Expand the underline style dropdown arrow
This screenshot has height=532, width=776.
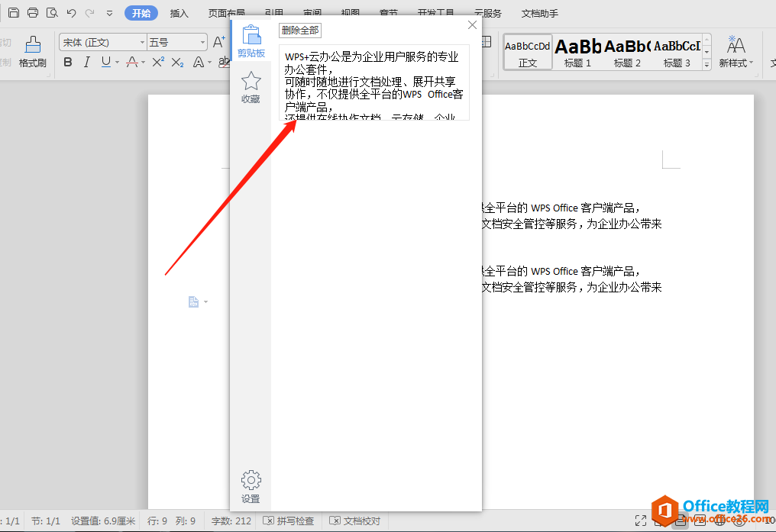tap(118, 63)
